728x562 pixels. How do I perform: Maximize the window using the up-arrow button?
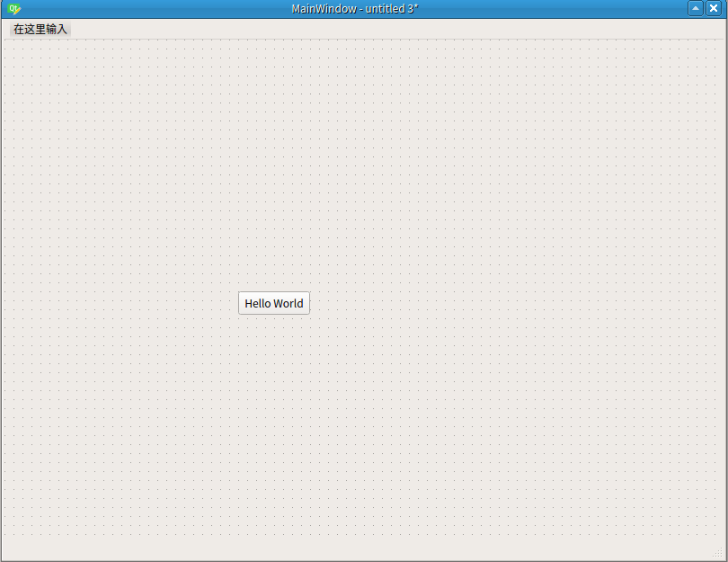tap(696, 8)
